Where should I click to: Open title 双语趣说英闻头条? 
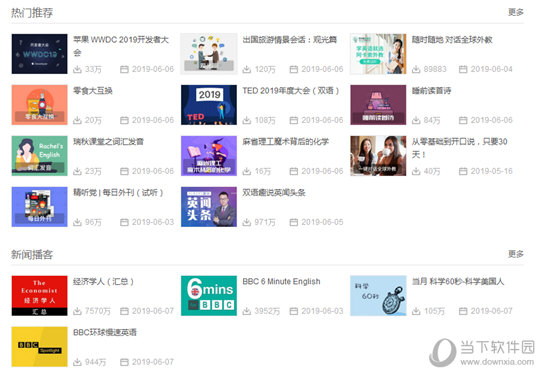pyautogui.click(x=274, y=192)
